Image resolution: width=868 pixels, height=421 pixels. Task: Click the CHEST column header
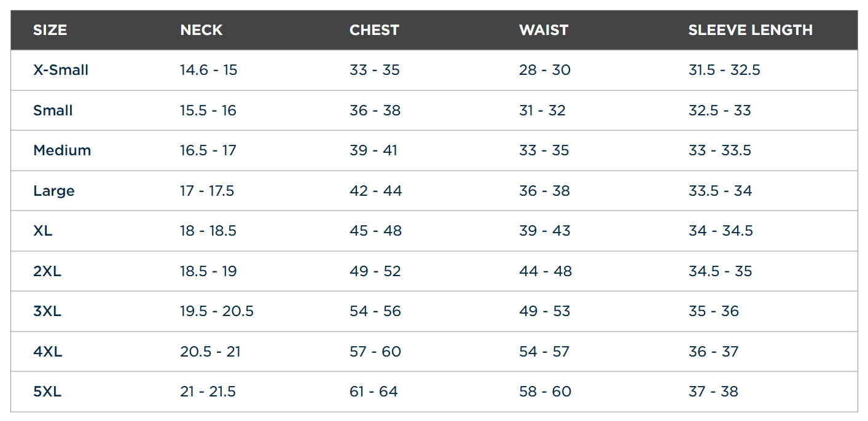[374, 30]
